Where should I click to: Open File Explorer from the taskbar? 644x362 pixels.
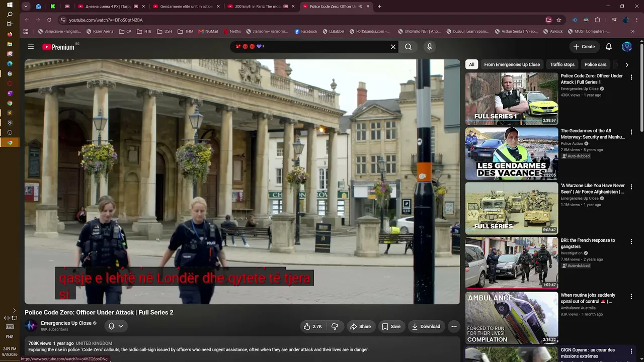coord(10,44)
